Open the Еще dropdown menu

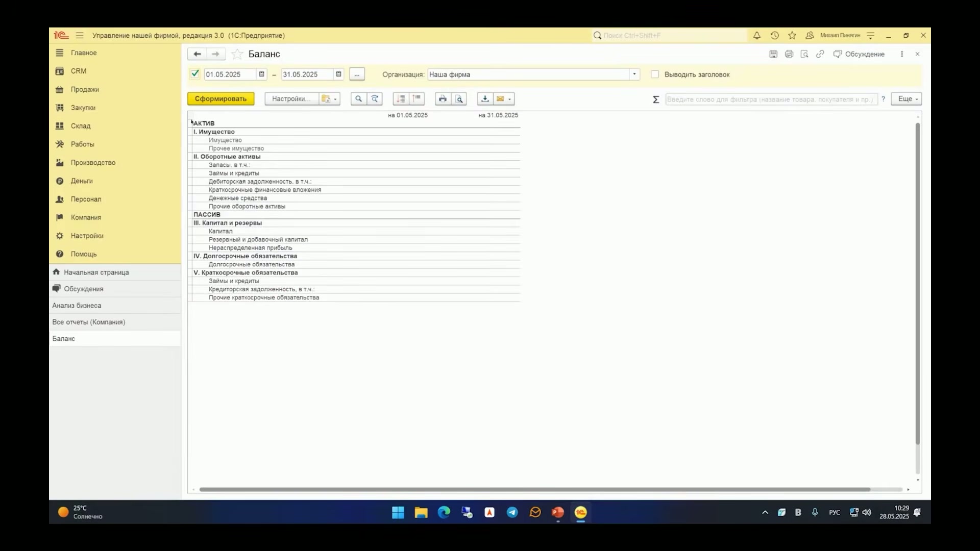tap(906, 99)
